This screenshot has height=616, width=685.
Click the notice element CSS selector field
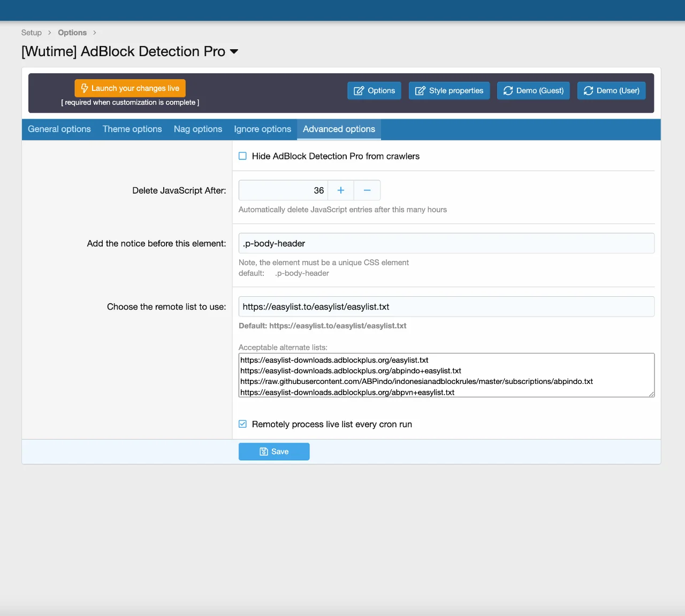[x=446, y=243]
